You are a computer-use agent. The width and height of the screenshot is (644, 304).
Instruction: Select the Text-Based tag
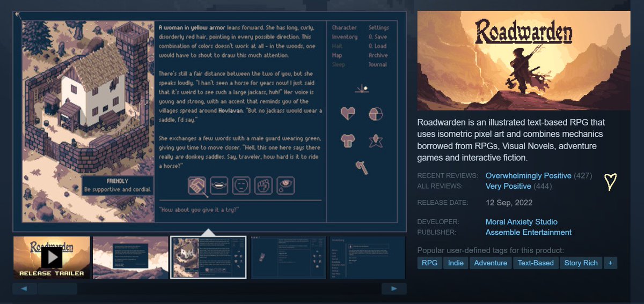536,263
